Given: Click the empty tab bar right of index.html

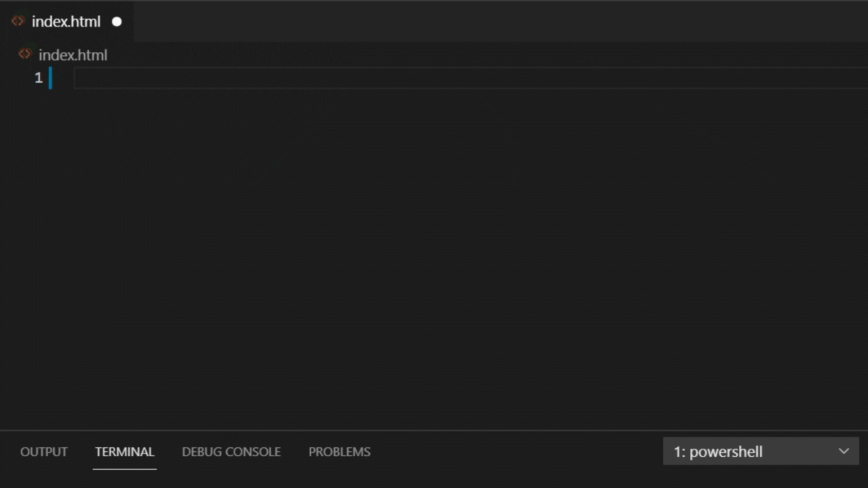Looking at the screenshot, I should [475, 22].
